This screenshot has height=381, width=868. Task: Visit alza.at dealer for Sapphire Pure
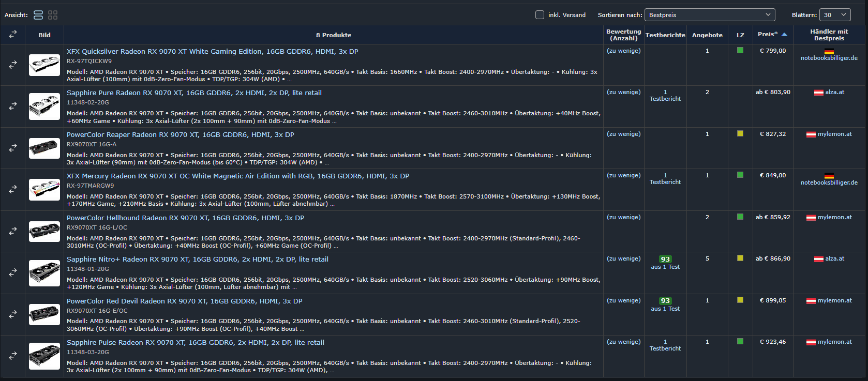(835, 93)
